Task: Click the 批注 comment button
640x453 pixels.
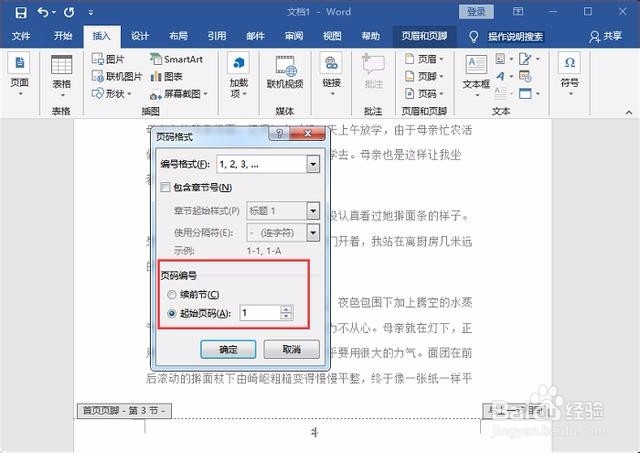Action: pos(373,73)
